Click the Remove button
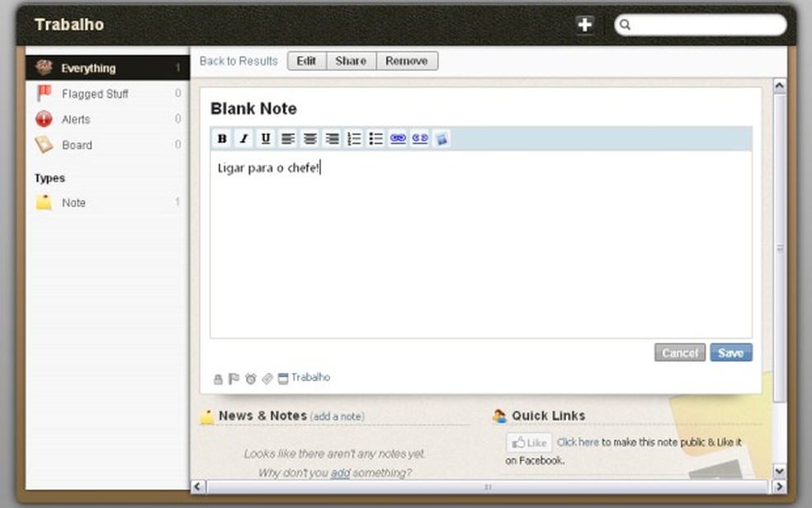This screenshot has height=508, width=812. point(407,60)
